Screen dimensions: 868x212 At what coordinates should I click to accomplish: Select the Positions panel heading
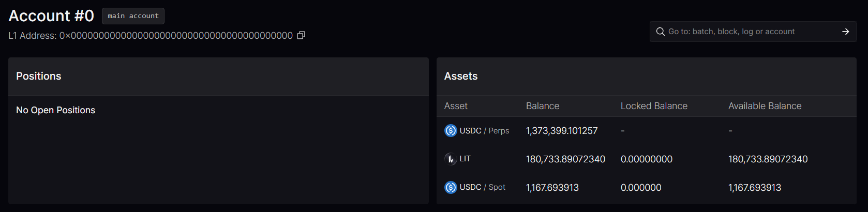39,76
